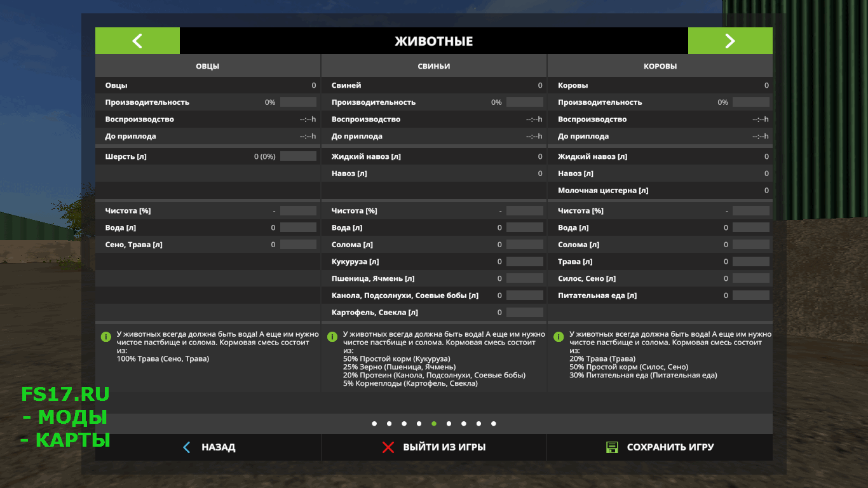868x488 pixels.
Task: Click info icon in the sheep column
Action: [x=105, y=336]
